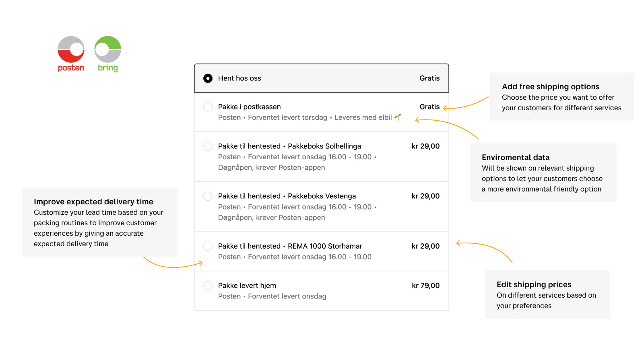
Task: Click the Add free shipping options heading
Action: tap(551, 86)
